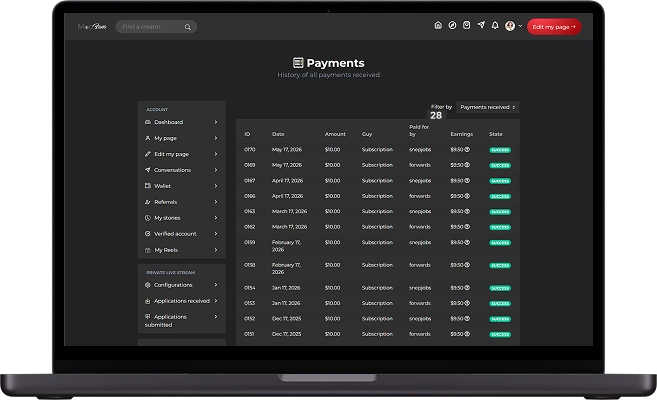
Task: Click SUCCESS badge for Dec 17 forwards row
Action: coord(500,335)
